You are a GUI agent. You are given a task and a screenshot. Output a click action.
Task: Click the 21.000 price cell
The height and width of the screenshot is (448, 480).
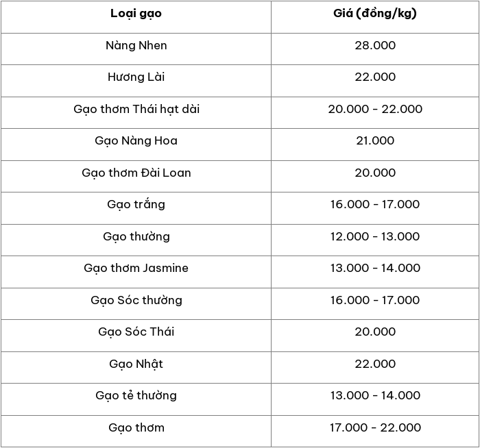click(x=375, y=145)
